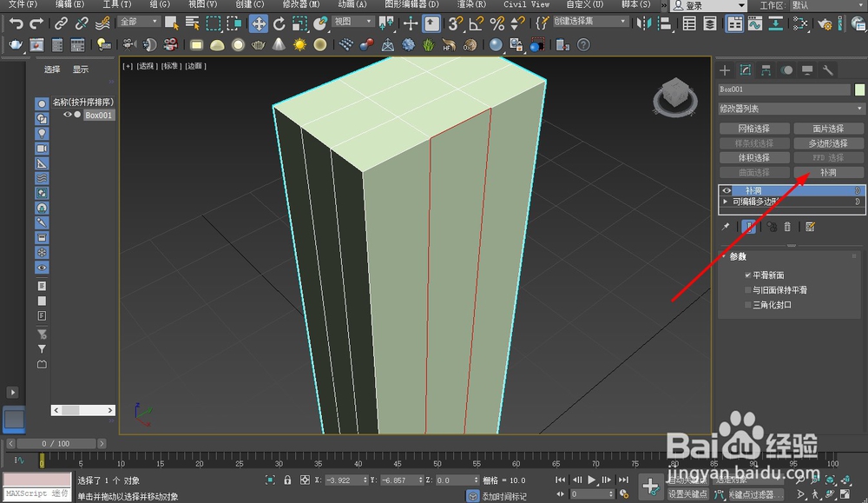868x503 pixels.
Task: Toggle the 与旧面保持平滑 checkbox
Action: coord(748,289)
